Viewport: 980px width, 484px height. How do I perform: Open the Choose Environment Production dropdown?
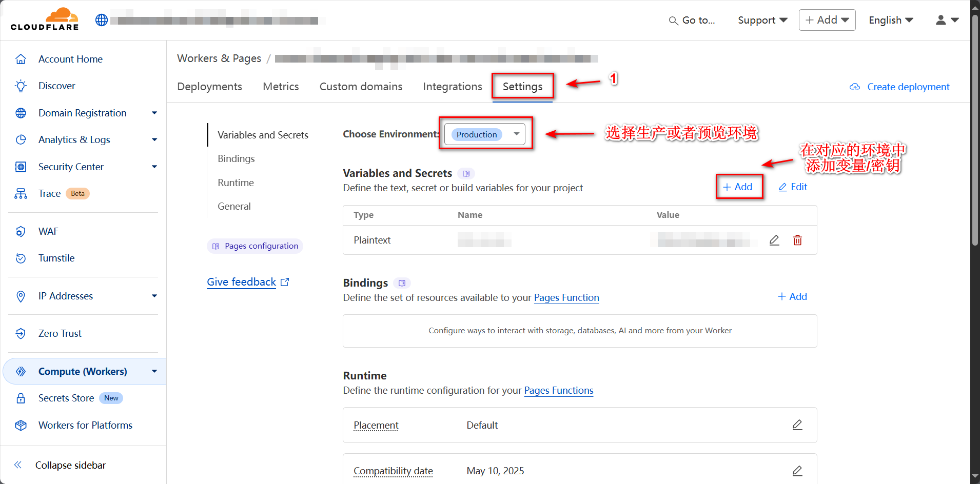point(484,134)
